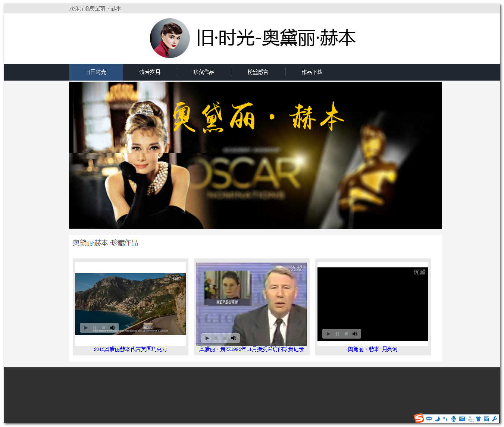Click the Oscar banner image
This screenshot has width=504, height=427.
[x=255, y=155]
